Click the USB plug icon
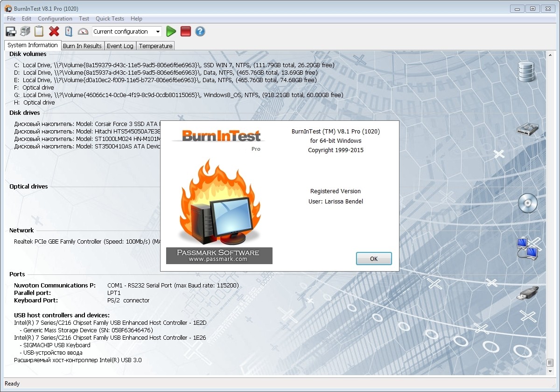 (x=528, y=293)
